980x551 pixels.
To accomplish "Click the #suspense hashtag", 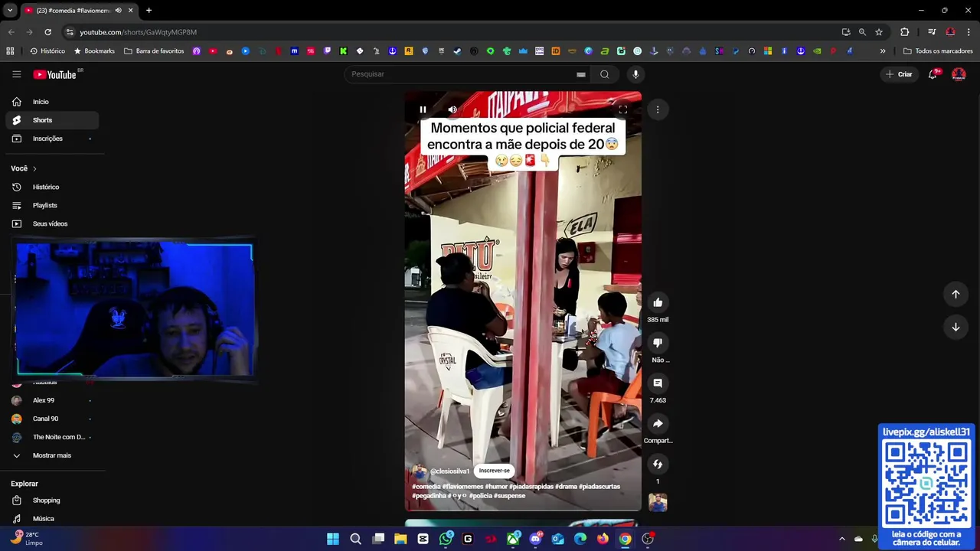I will click(510, 496).
